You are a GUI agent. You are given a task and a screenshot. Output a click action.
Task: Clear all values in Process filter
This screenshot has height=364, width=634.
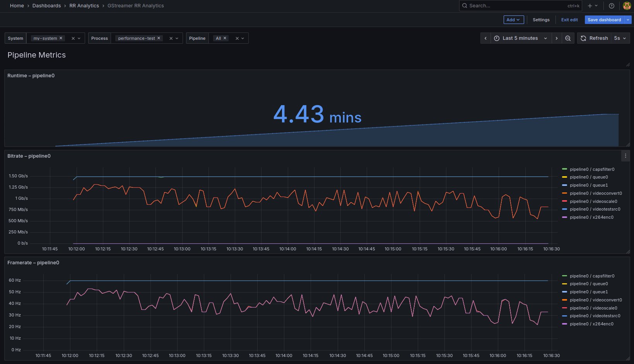(x=171, y=38)
